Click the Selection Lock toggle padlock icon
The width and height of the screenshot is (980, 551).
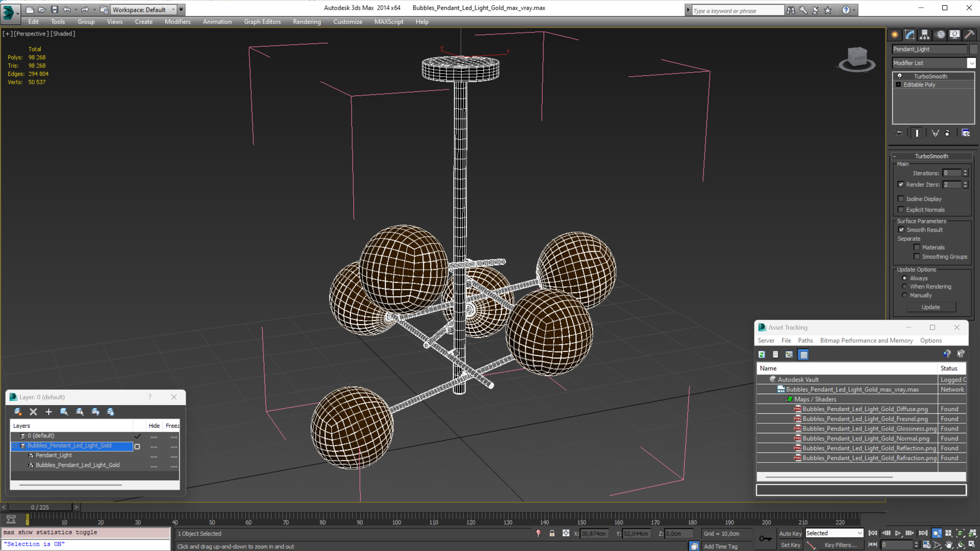point(552,533)
